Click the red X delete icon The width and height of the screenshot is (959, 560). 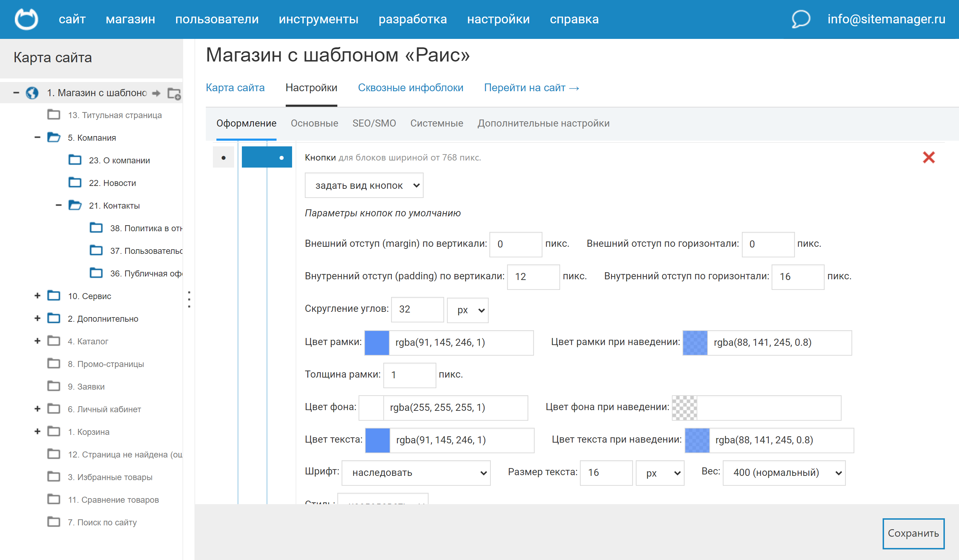928,158
